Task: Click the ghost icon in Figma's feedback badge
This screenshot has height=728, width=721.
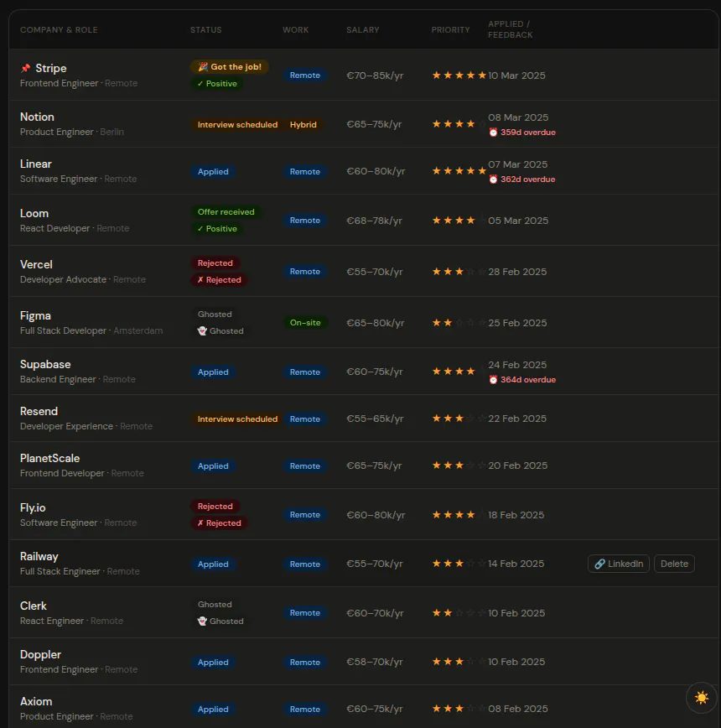Action: tap(202, 331)
